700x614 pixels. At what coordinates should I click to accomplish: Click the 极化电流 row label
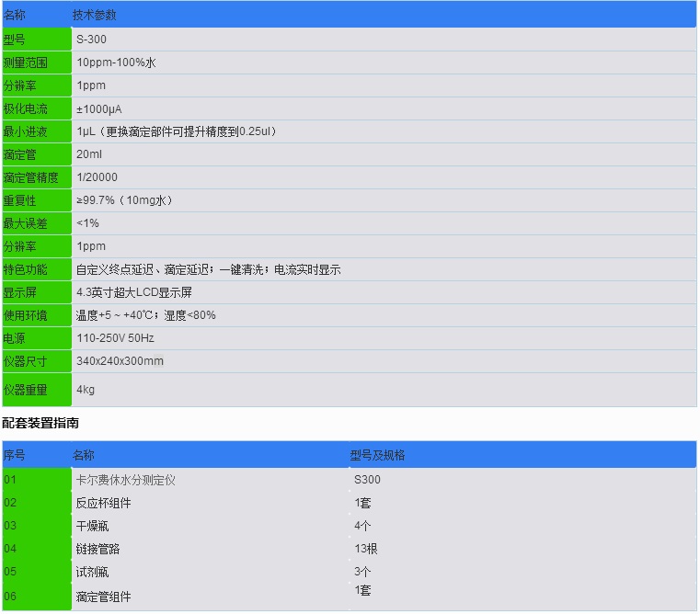coord(25,108)
